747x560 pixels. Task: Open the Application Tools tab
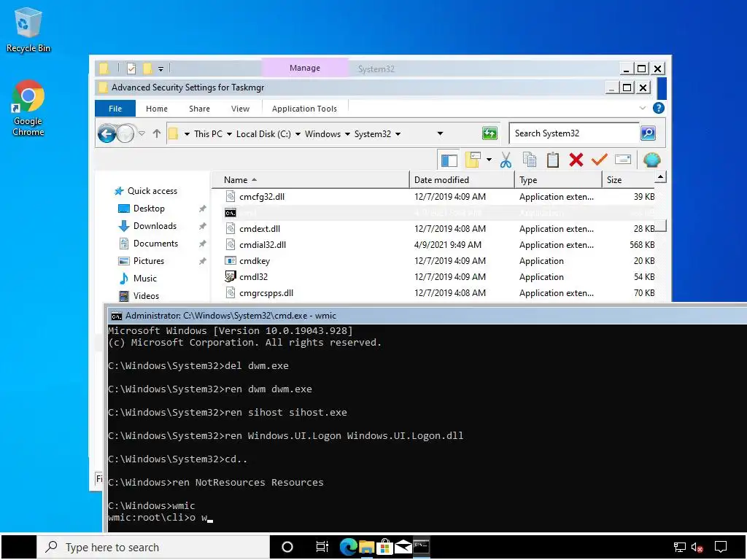(304, 109)
